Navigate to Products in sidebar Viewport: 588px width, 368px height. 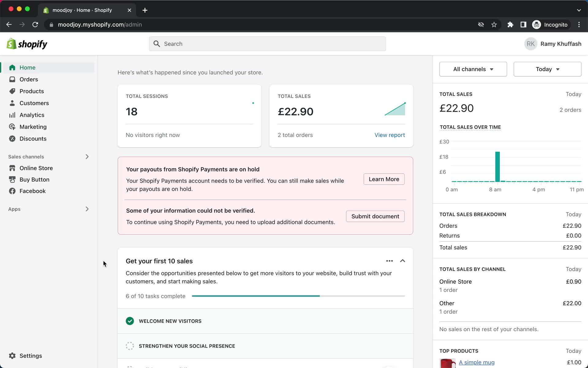(32, 91)
